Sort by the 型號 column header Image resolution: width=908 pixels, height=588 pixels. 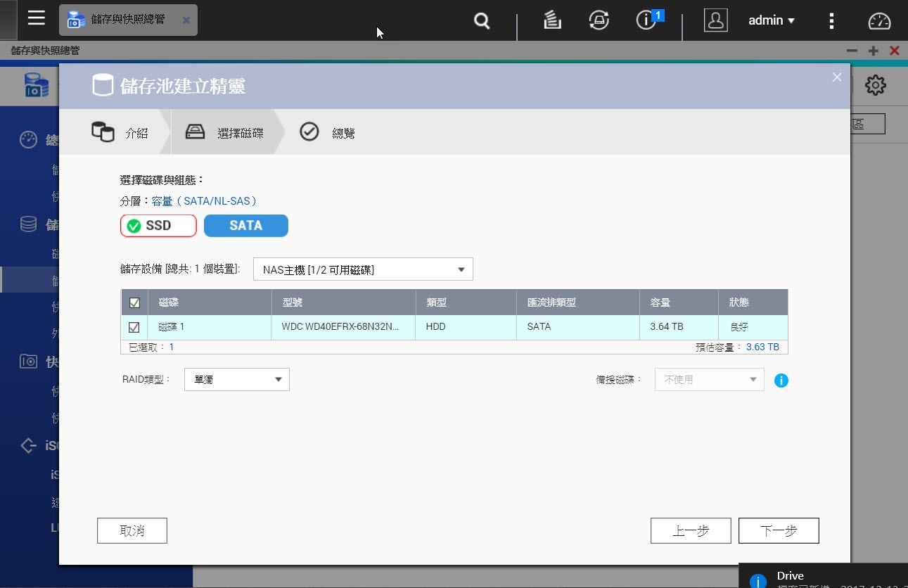(x=343, y=302)
